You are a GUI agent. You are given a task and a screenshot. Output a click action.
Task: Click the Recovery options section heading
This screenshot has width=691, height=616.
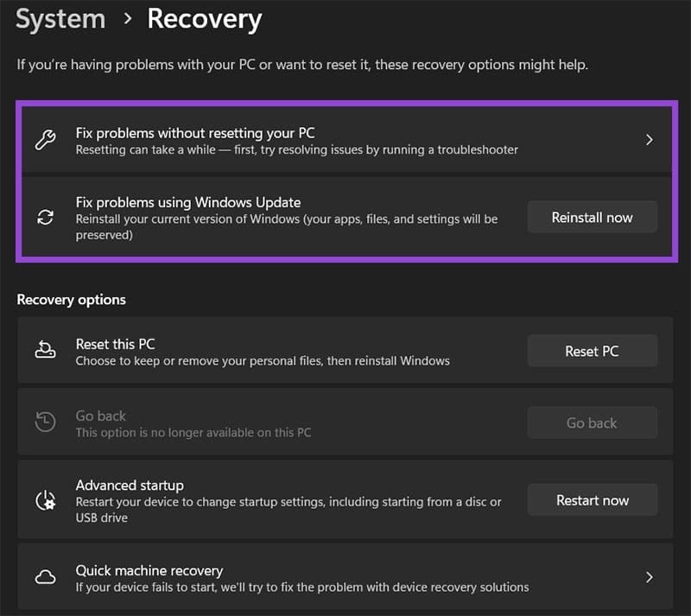72,300
